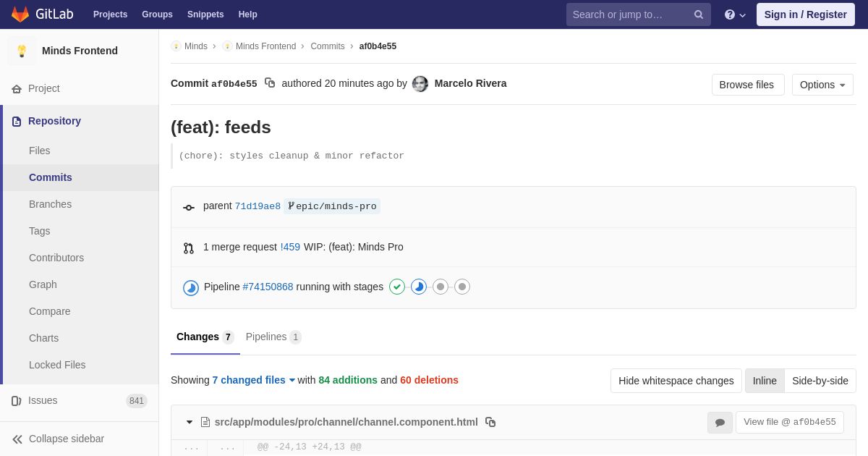
Task: Open the Help menu dropdown
Action: (735, 14)
